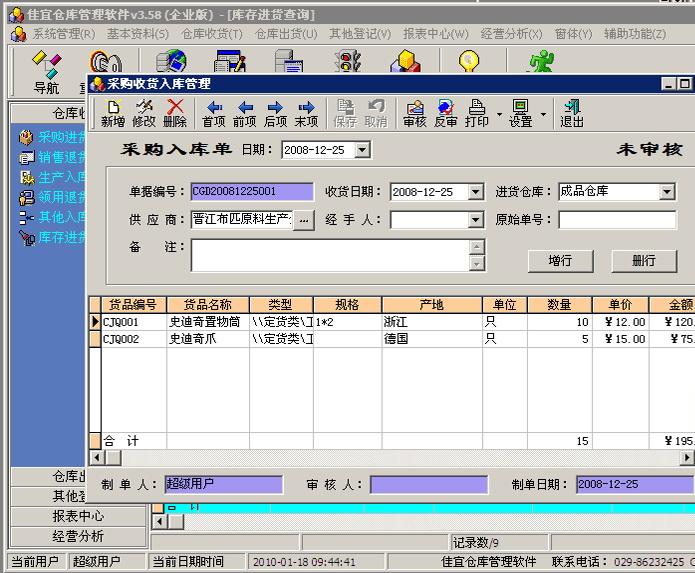
Task: Click the 反审 (un-approve) toolbar icon
Action: (x=445, y=113)
